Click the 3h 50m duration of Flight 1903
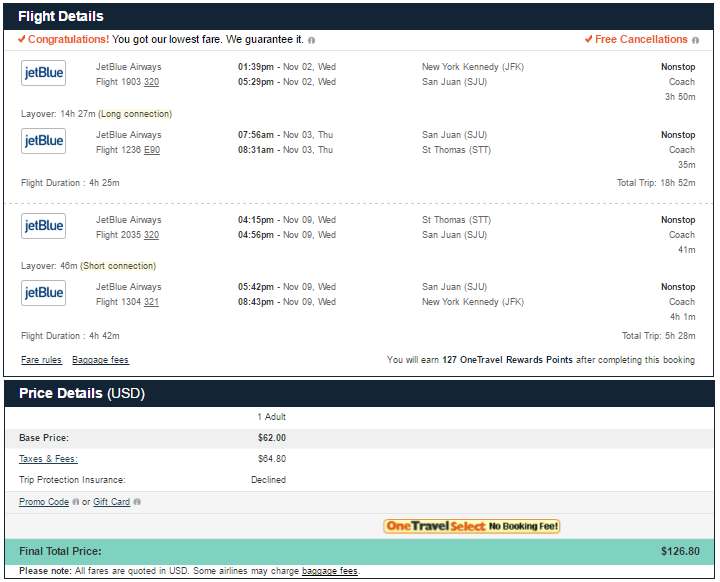This screenshot has width=720, height=582. click(680, 97)
